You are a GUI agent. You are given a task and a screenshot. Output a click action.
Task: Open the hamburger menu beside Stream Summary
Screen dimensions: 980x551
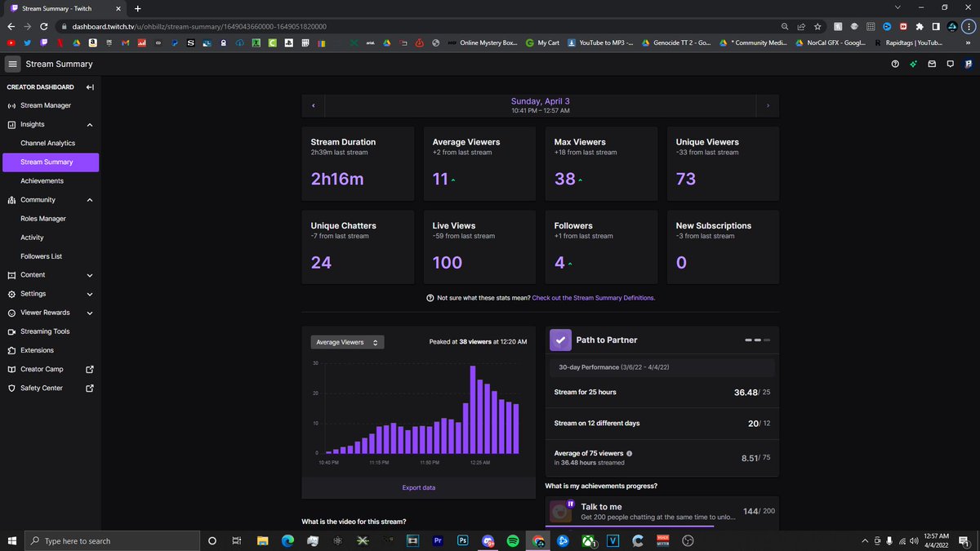(12, 64)
